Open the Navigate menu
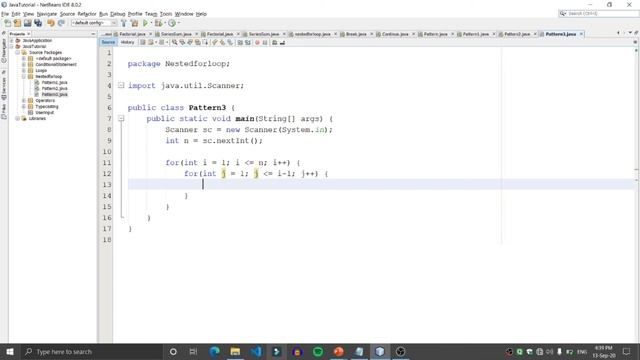The image size is (640, 360). point(47,14)
